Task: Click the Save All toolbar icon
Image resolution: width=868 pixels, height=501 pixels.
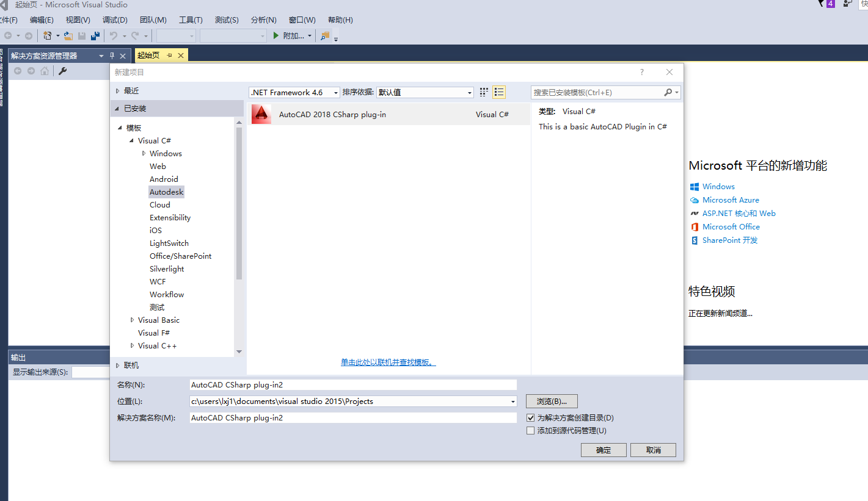Action: (95, 36)
